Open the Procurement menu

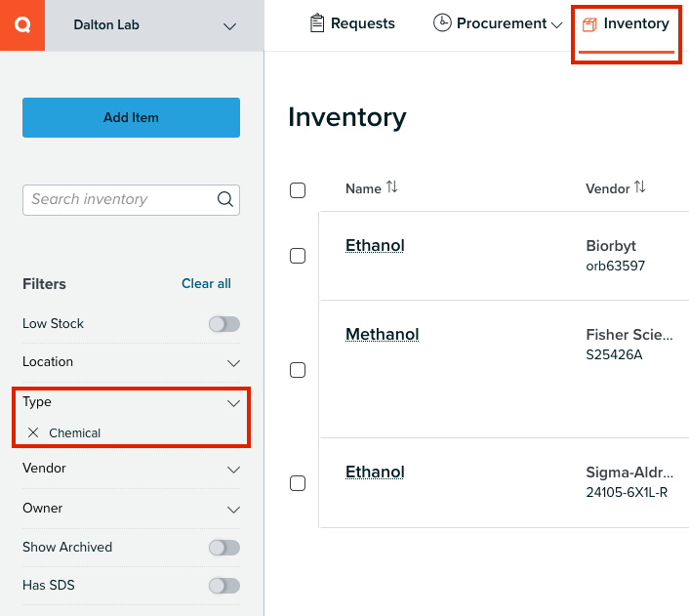498,23
